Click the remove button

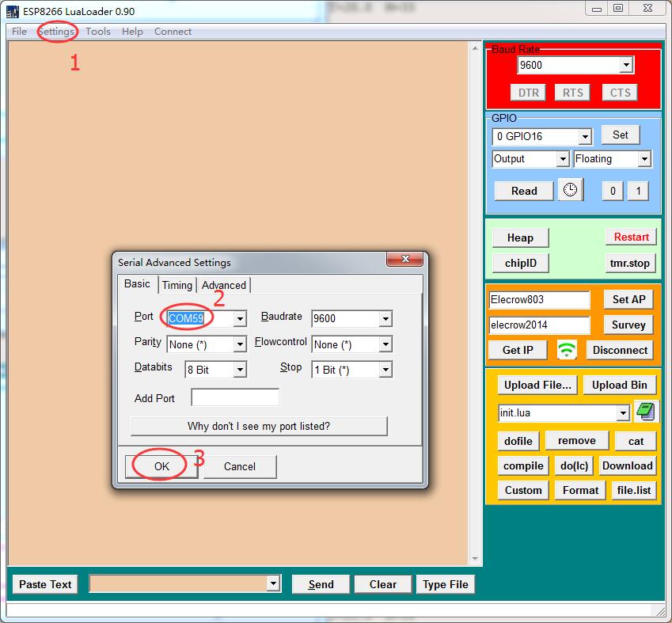[576, 440]
